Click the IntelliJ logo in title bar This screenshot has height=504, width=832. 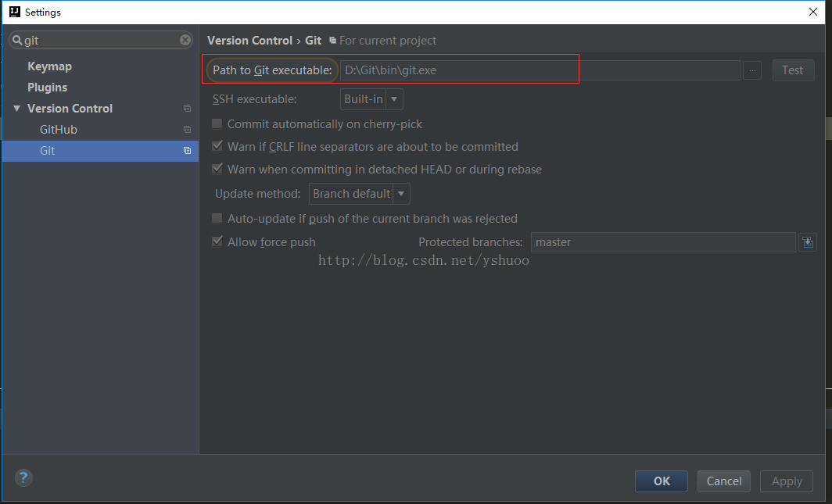(15, 12)
